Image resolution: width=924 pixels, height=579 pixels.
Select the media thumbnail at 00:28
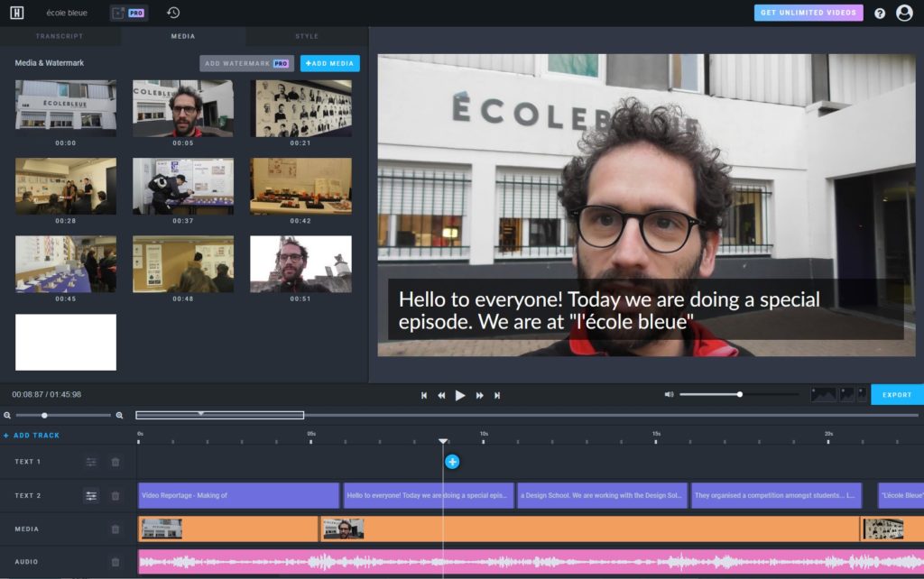pyautogui.click(x=65, y=186)
